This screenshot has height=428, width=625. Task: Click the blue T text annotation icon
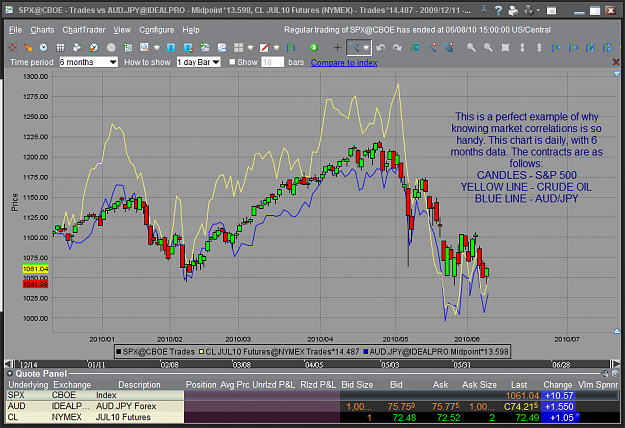tap(171, 47)
